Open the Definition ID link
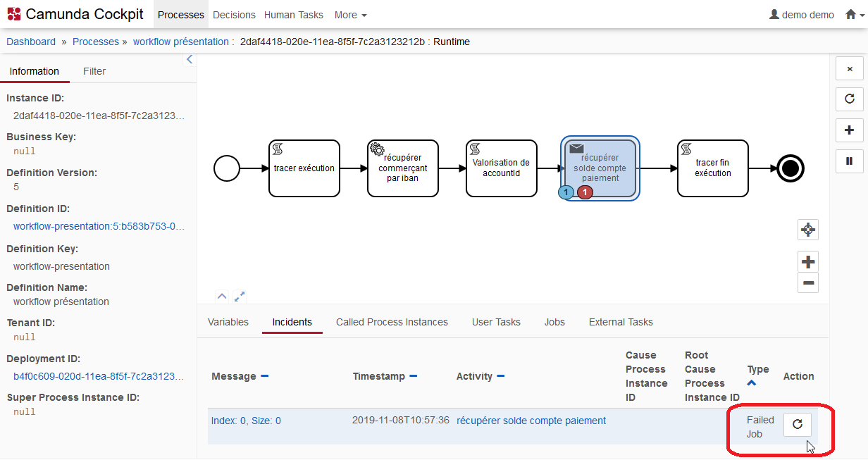 click(x=99, y=226)
